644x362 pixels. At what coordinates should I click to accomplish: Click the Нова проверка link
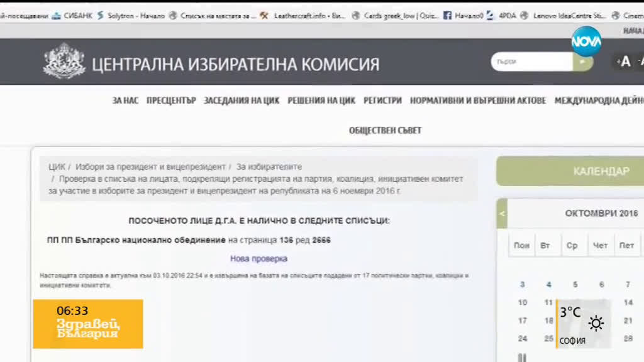point(258,258)
